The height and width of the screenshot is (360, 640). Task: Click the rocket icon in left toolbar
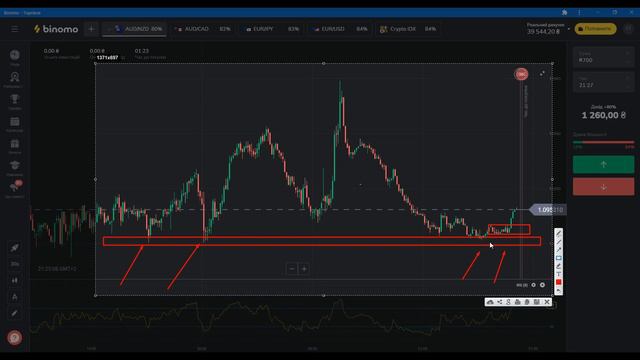15,247
